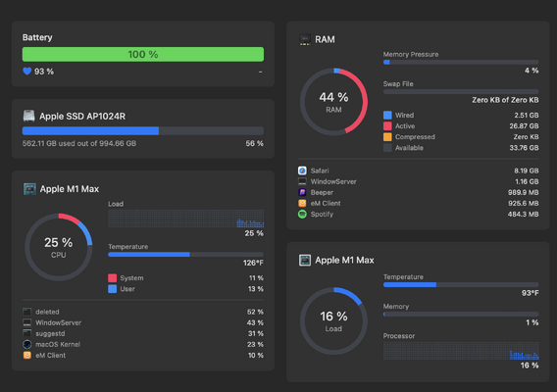Click the green 100 % battery bar

(x=143, y=54)
